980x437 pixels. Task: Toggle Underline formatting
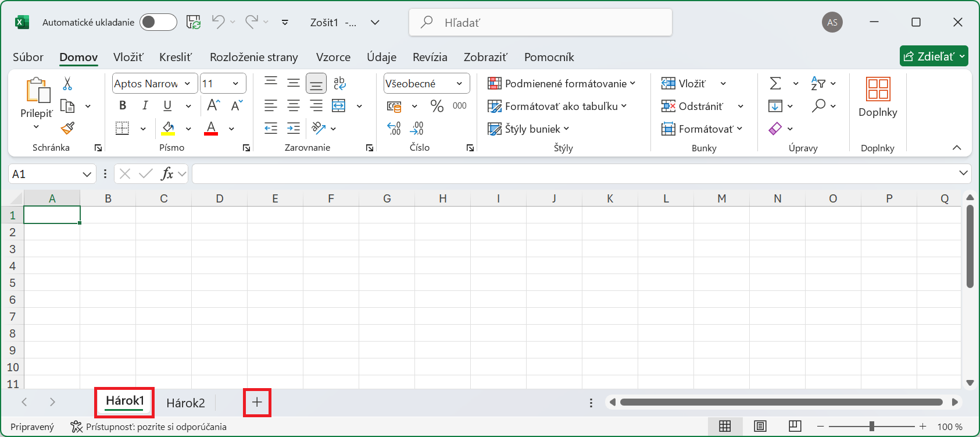(x=167, y=105)
